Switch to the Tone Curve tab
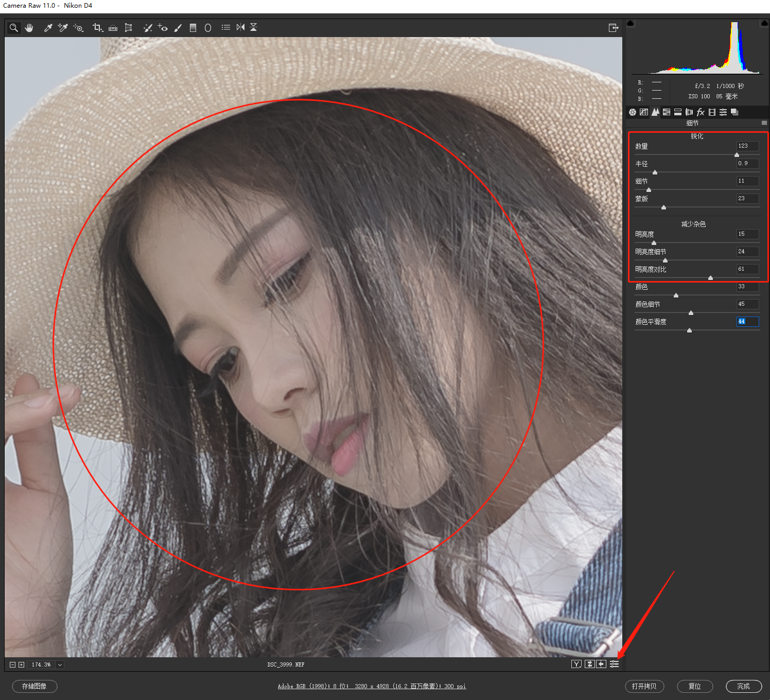The image size is (770, 700). pyautogui.click(x=644, y=112)
